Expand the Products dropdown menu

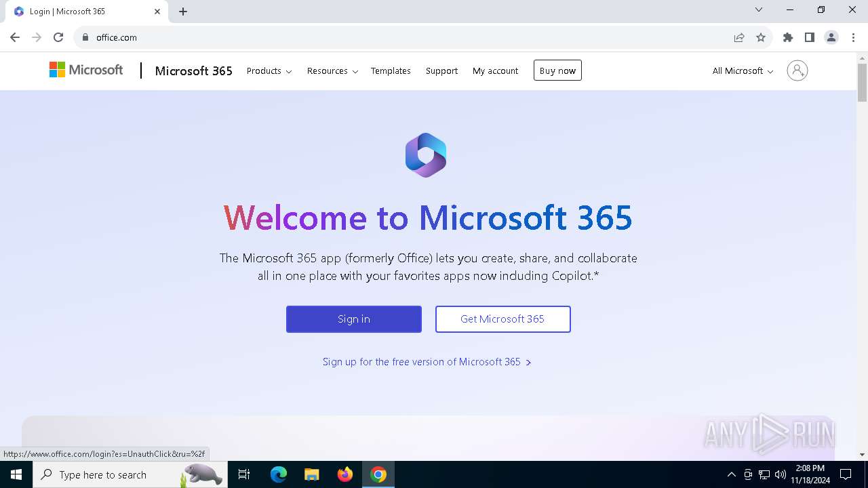(269, 70)
